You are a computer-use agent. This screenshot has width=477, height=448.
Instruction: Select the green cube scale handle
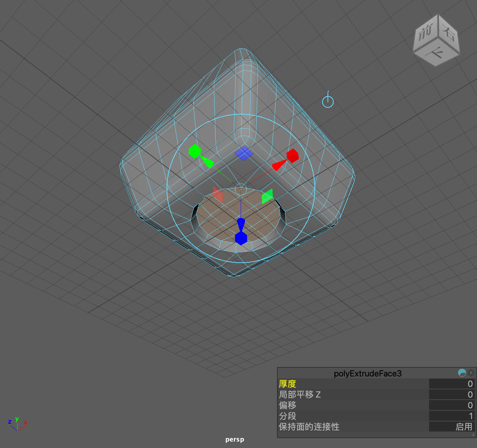[195, 151]
